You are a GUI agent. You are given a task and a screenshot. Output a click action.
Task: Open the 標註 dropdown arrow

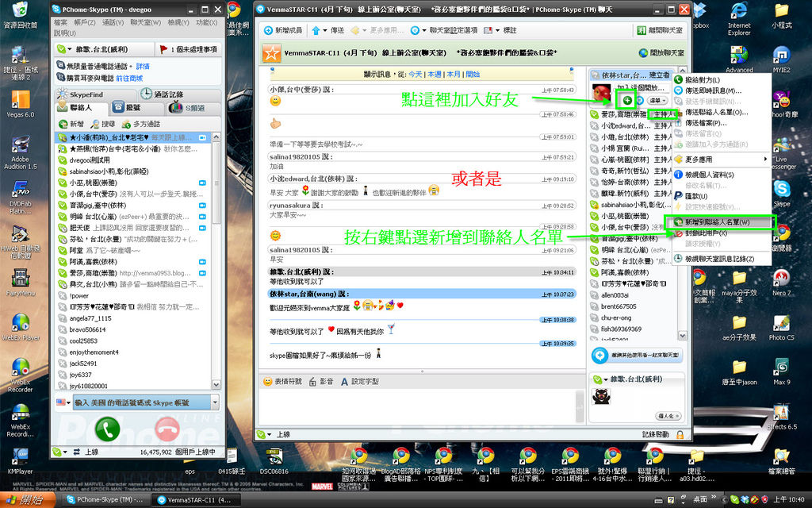(497, 31)
